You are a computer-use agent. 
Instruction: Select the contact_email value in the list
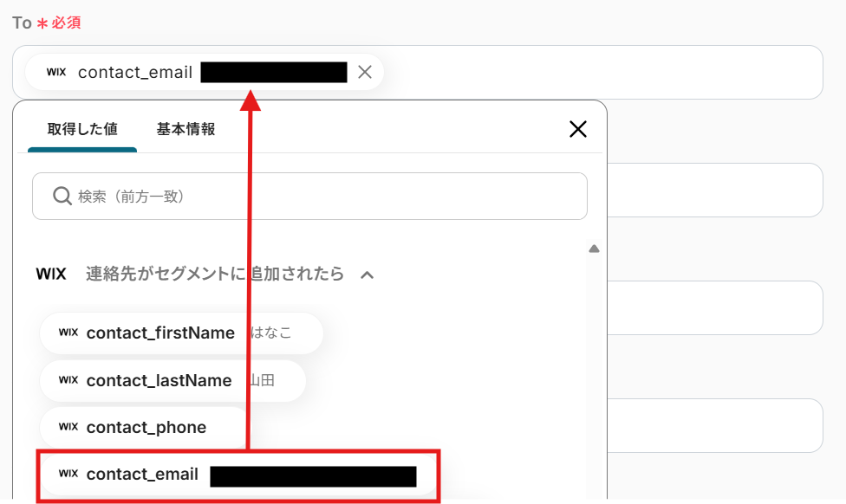(238, 475)
